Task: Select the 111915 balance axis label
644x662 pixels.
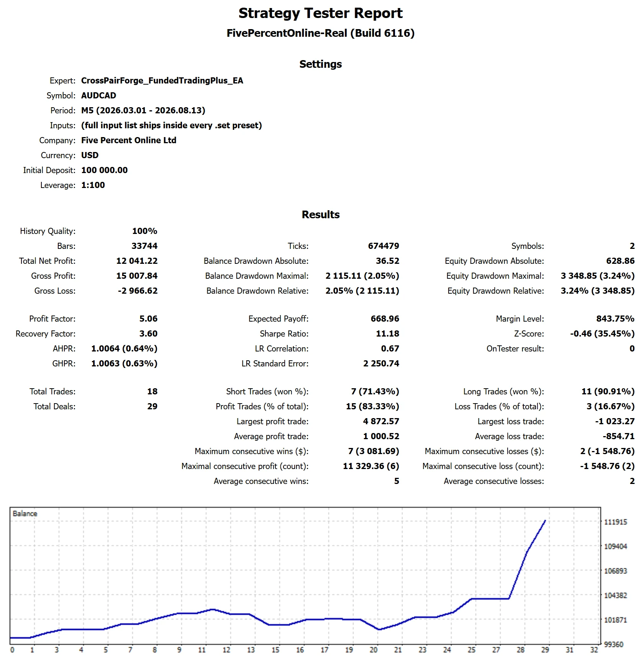Action: pos(616,522)
